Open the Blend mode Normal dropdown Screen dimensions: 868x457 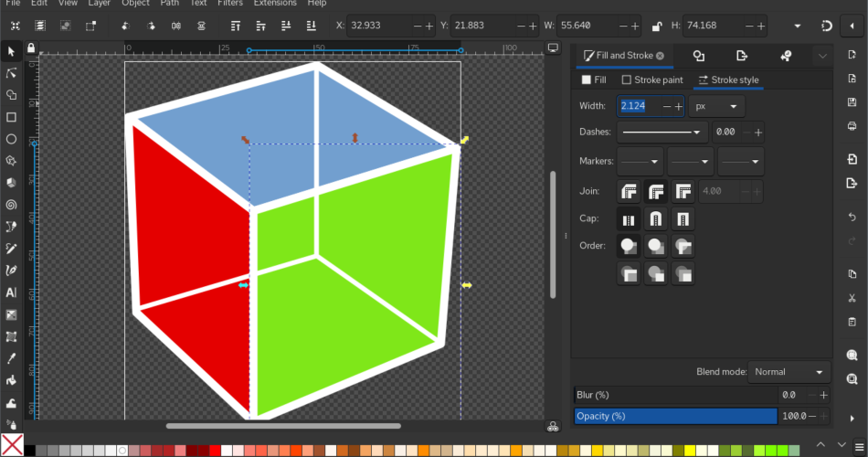tap(789, 372)
